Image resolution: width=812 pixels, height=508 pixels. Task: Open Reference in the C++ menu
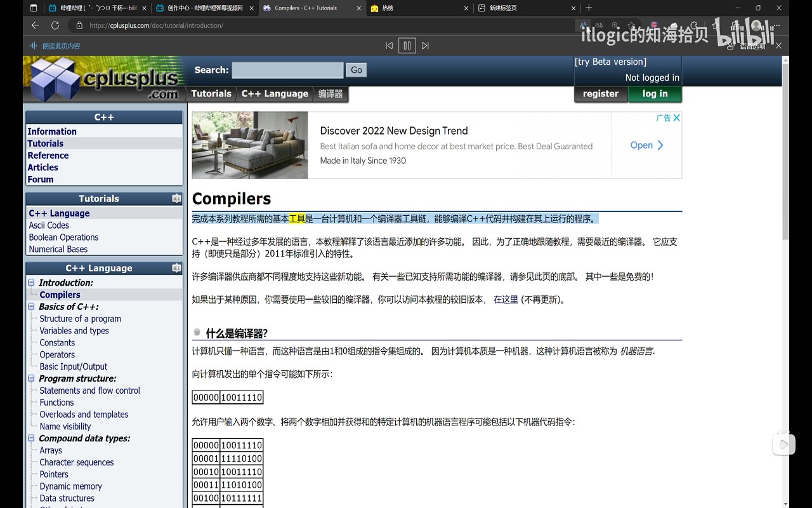pos(48,156)
